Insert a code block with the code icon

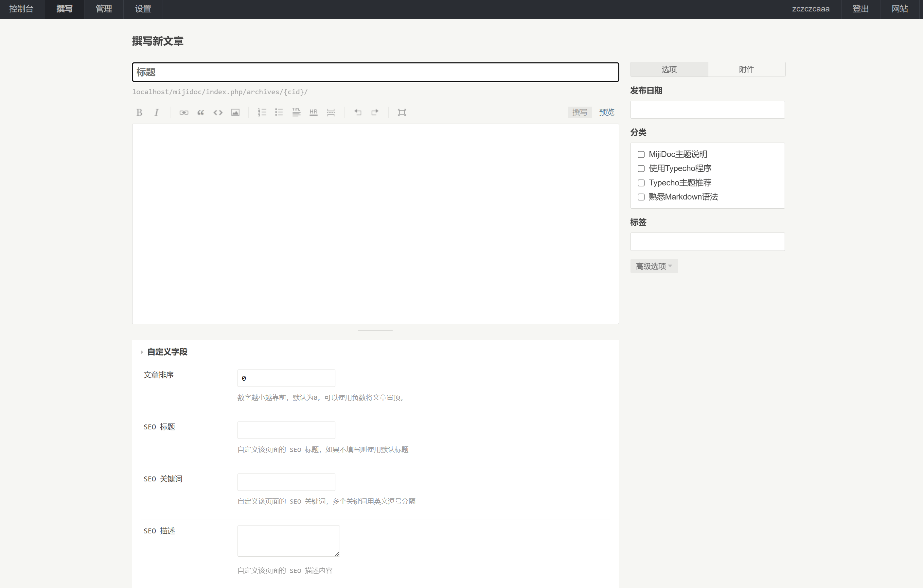pyautogui.click(x=218, y=112)
